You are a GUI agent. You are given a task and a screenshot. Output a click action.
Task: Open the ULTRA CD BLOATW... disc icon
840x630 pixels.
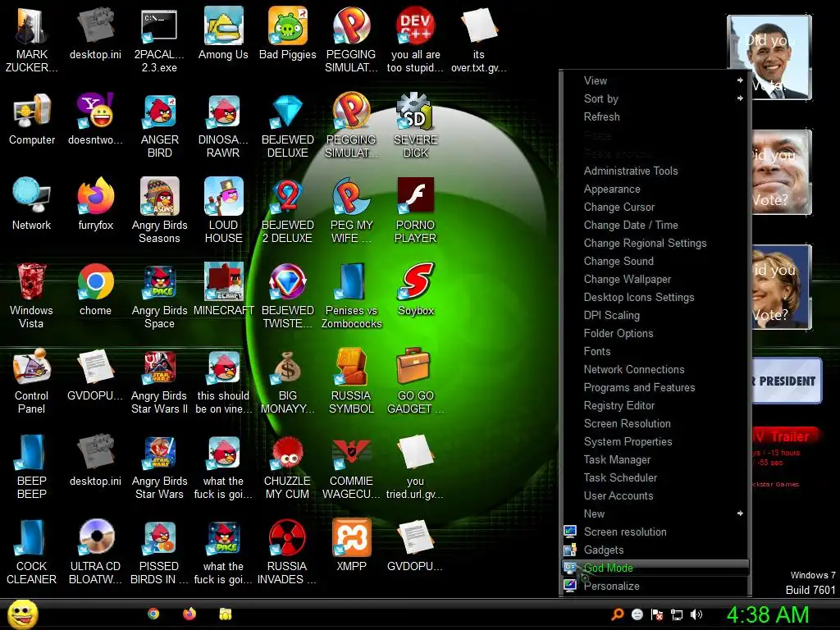(95, 551)
